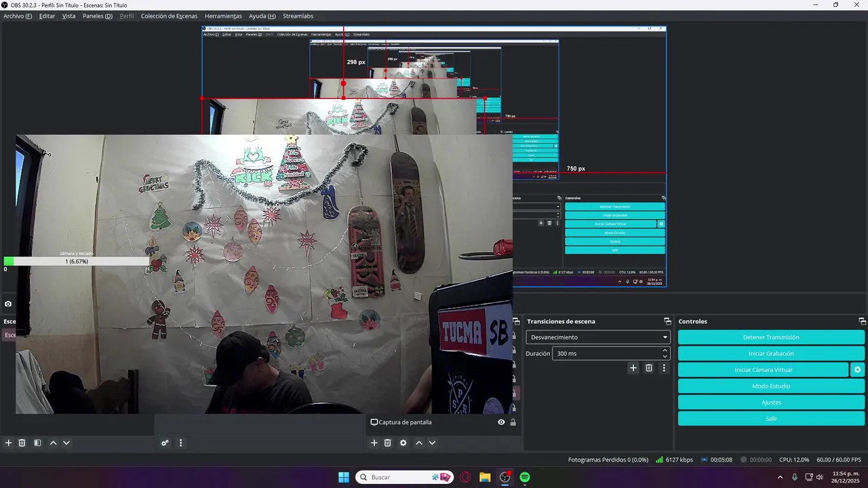Open virtual camera settings gear
868x488 pixels.
tap(858, 369)
